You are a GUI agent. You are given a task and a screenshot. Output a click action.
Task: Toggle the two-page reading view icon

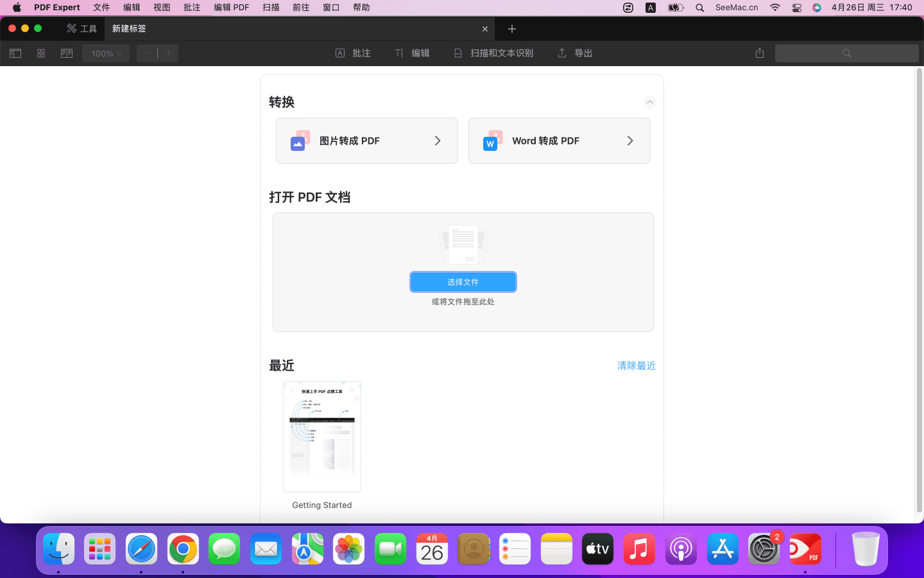pyautogui.click(x=67, y=53)
